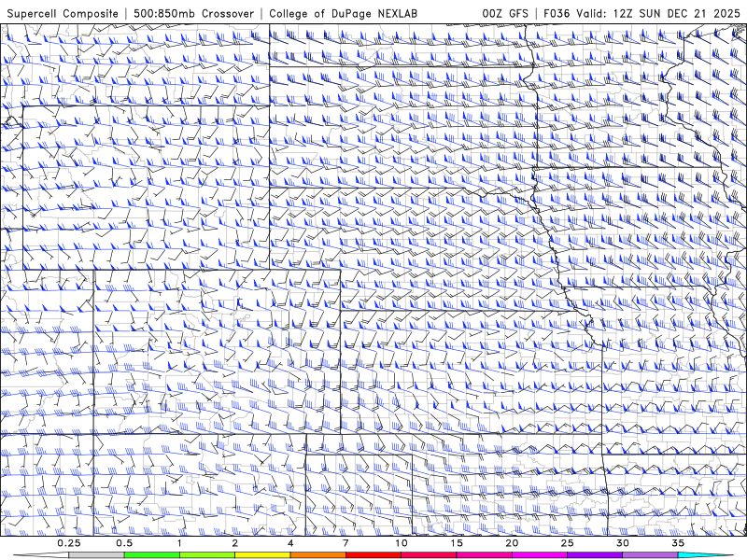Click the 'Supercell Composite' title text
747x560 pixels.
click(63, 13)
